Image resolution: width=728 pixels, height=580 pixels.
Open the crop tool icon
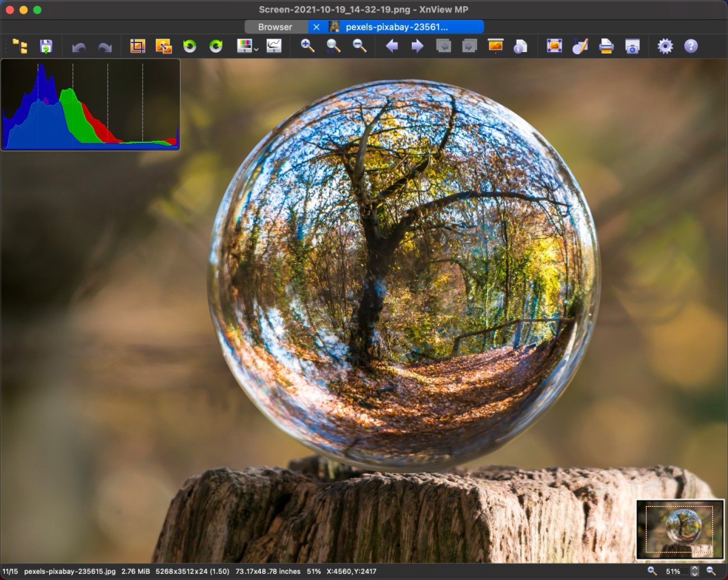137,46
